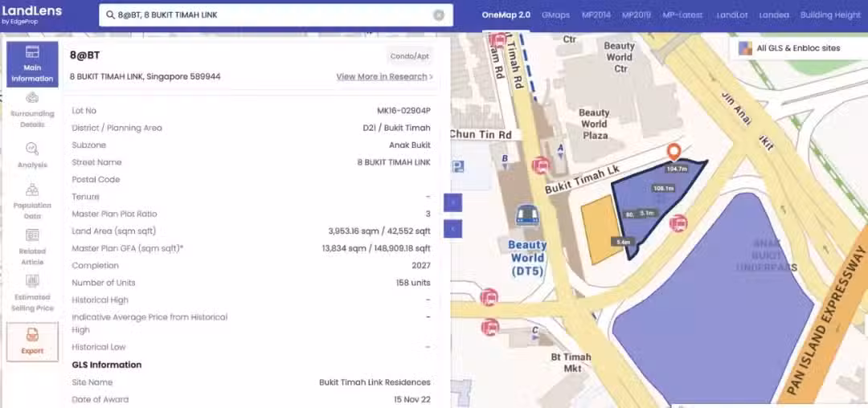The height and width of the screenshot is (408, 868).
Task: Click the magnifier icon in the search bar
Action: click(x=109, y=15)
